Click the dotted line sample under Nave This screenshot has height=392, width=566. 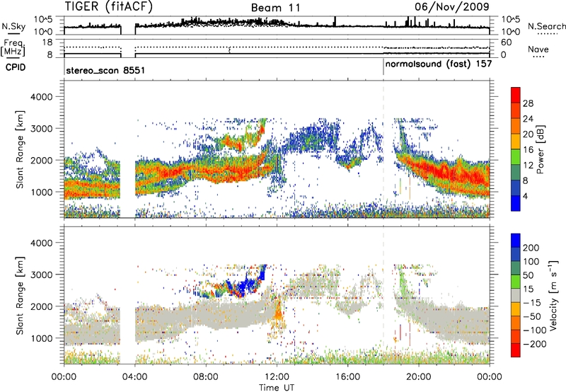coord(538,57)
